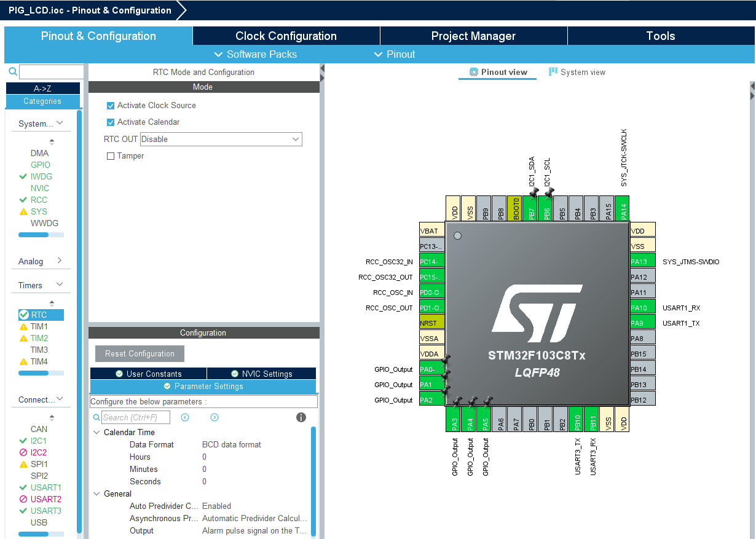
Task: Click the green check beside USART1
Action: [x=23, y=487]
